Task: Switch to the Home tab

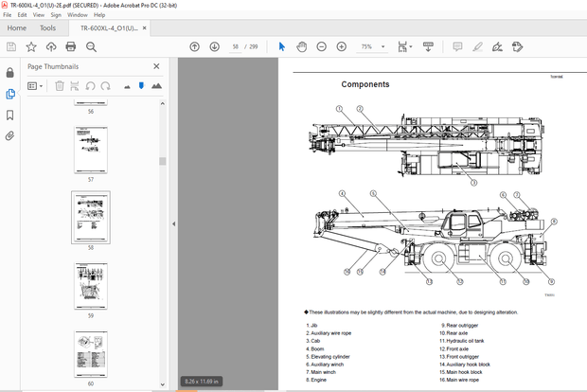Action: pos(16,28)
